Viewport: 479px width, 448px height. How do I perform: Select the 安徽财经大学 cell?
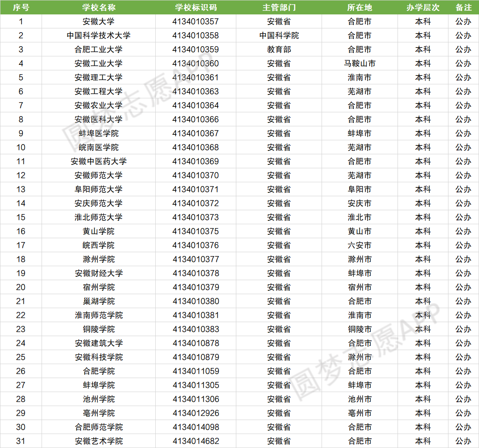tap(99, 273)
